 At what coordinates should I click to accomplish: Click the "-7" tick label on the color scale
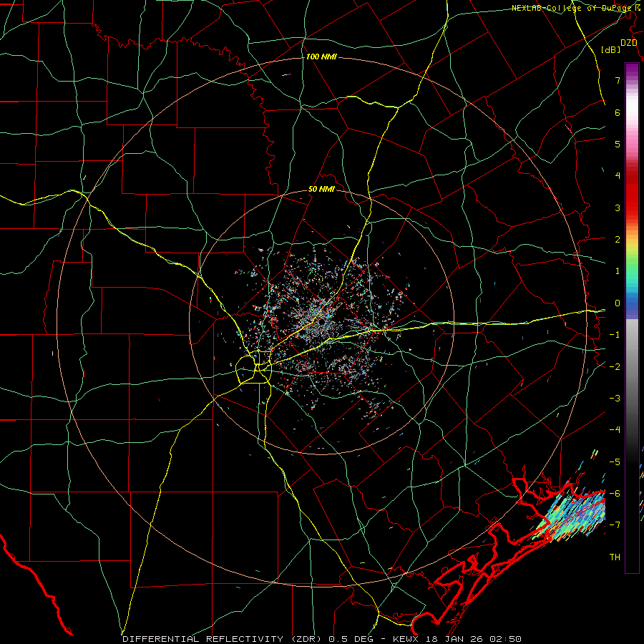tap(615, 525)
